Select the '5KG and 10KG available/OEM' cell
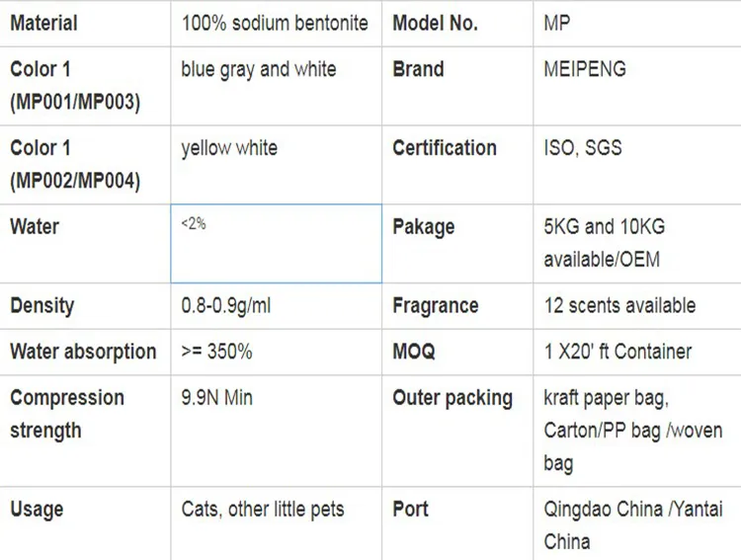741x560 pixels. [605, 243]
